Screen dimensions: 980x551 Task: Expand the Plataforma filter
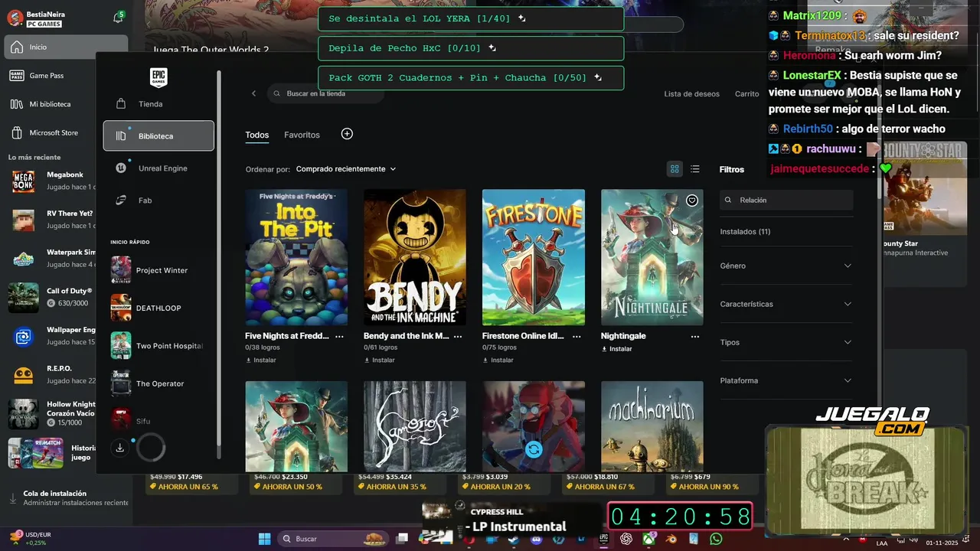coord(786,380)
